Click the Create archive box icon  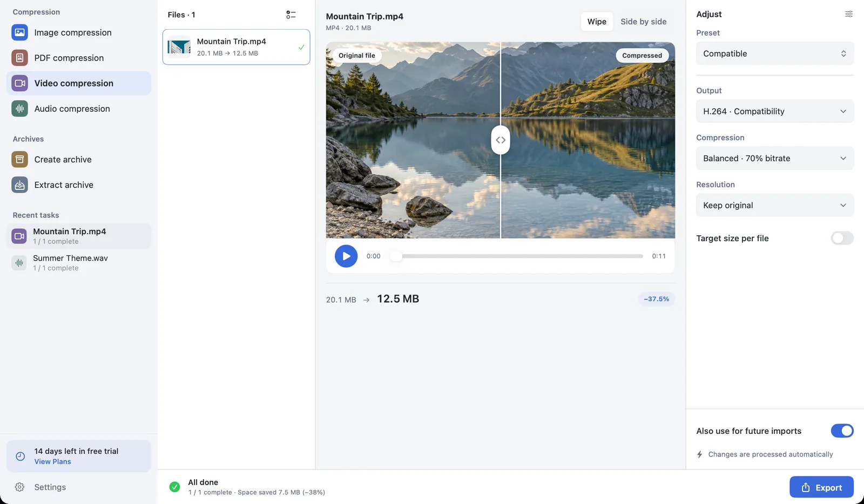coord(19,159)
